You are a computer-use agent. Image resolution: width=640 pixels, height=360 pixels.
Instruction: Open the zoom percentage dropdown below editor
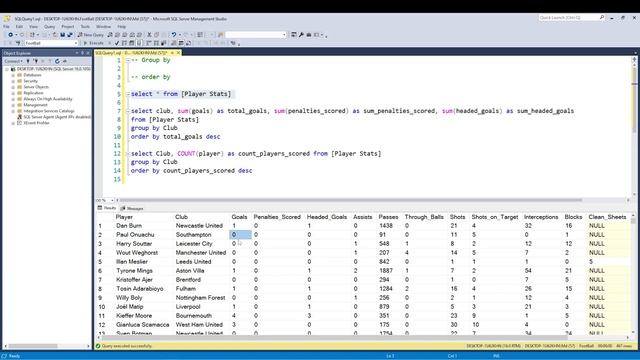(112, 200)
